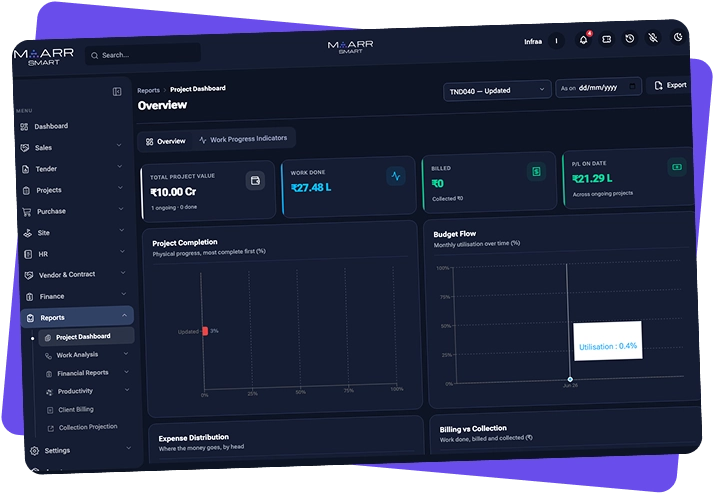The width and height of the screenshot is (715, 494).
Task: Click the 'As on' dd/mm/yyyy date input
Action: (x=598, y=87)
